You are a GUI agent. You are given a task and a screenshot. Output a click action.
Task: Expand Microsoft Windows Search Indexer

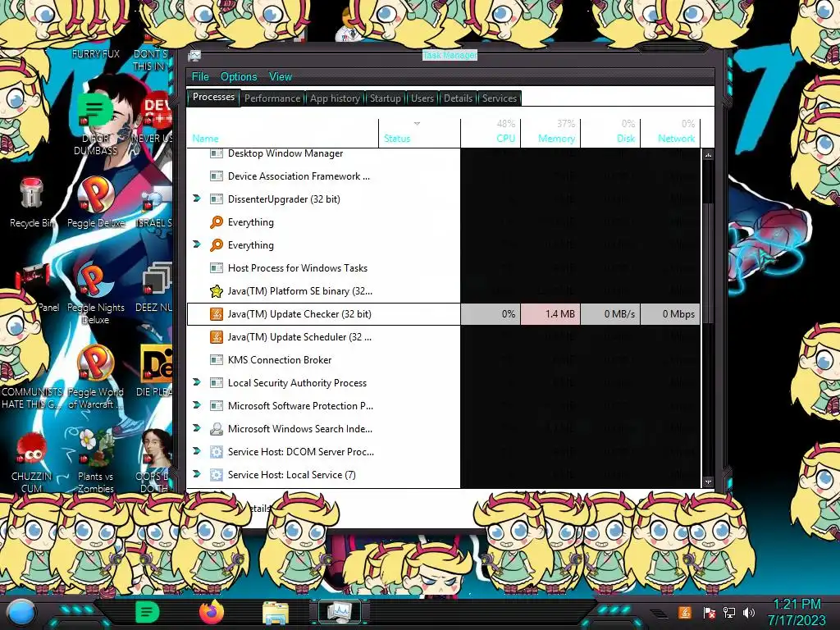coord(197,428)
